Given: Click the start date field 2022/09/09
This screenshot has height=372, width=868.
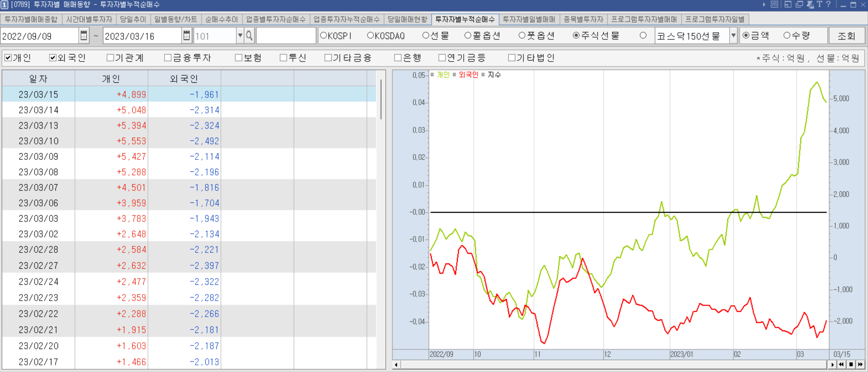Looking at the screenshot, I should (40, 36).
